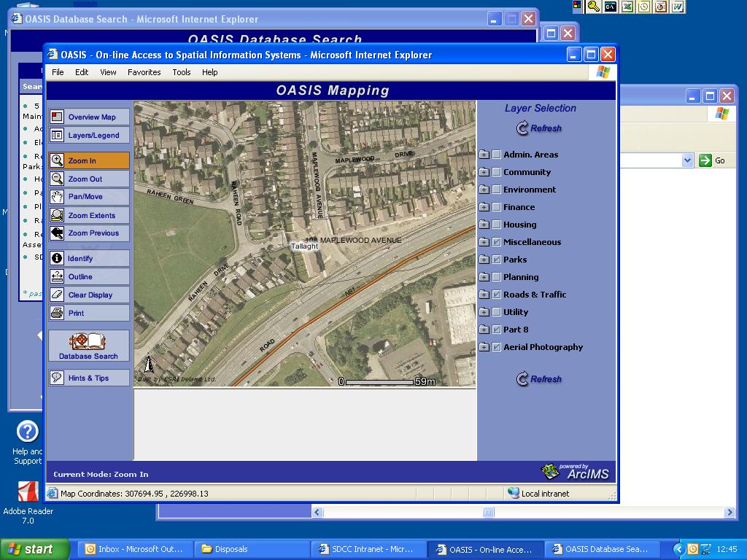The height and width of the screenshot is (560, 747).
Task: Click the Identify info icon
Action: (x=57, y=258)
